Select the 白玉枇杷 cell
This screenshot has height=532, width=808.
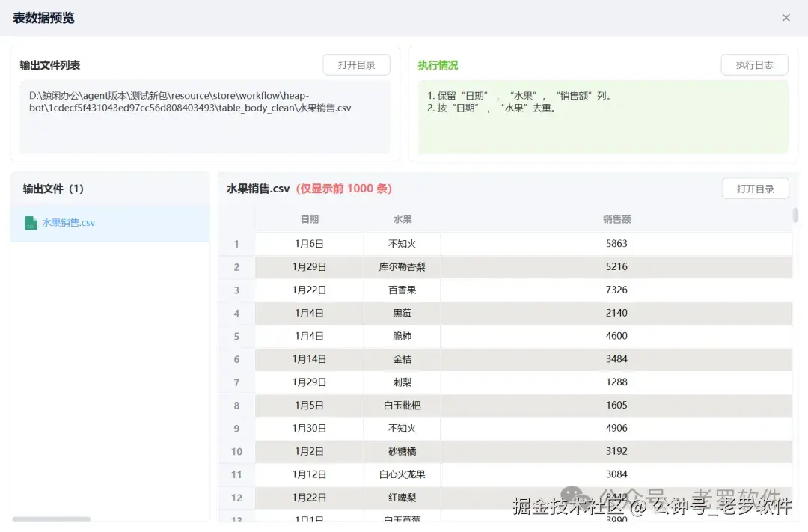402,406
